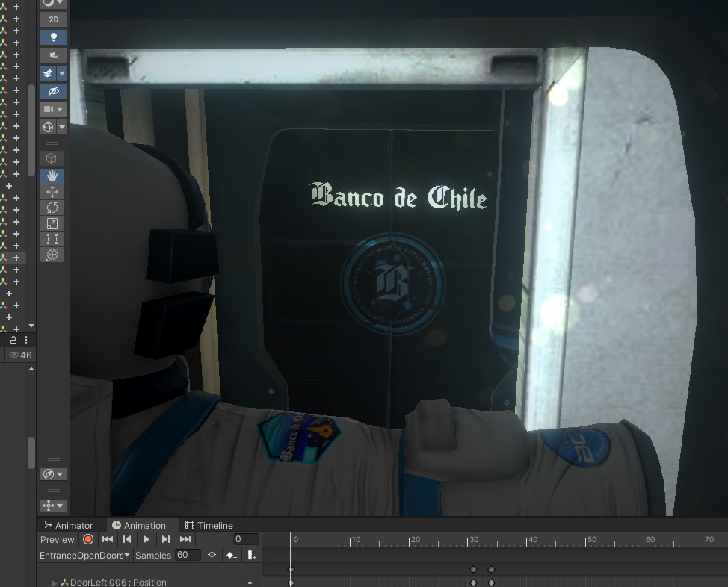The width and height of the screenshot is (728, 587).
Task: Click DoorLeft.006 keyframe near frame 33
Action: (x=491, y=583)
